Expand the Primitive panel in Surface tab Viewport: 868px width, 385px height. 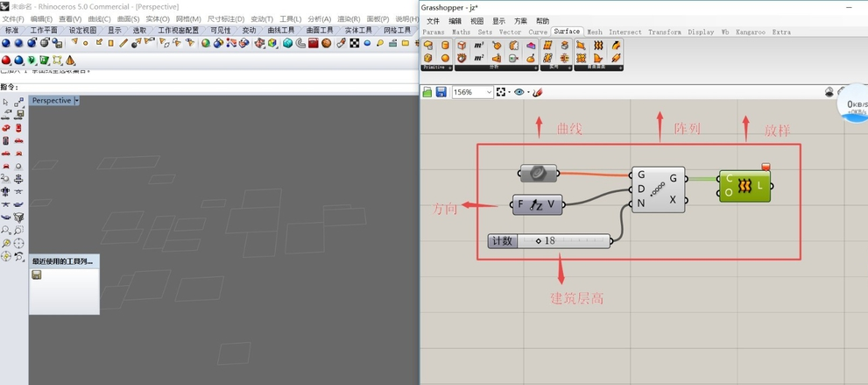450,68
